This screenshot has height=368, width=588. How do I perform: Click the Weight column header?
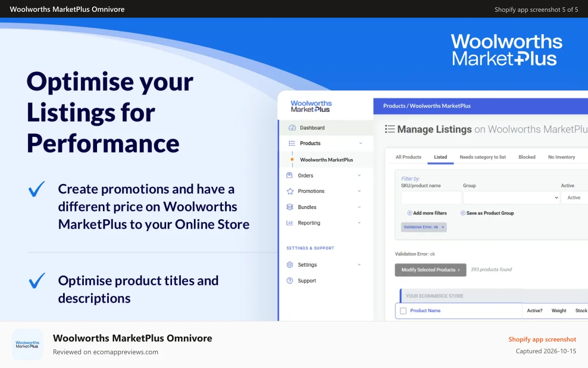click(x=559, y=311)
